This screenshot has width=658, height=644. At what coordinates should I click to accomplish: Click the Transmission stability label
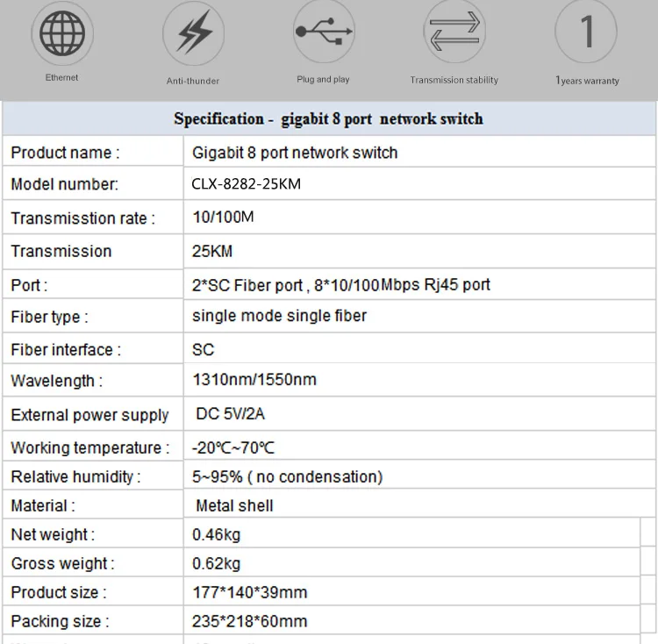(x=454, y=80)
